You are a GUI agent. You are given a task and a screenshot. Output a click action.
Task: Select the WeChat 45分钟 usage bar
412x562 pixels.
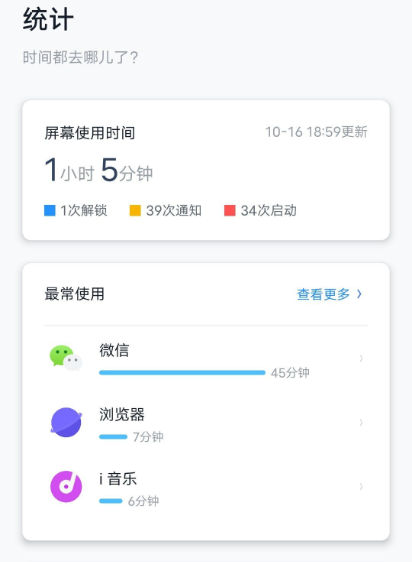(x=182, y=373)
